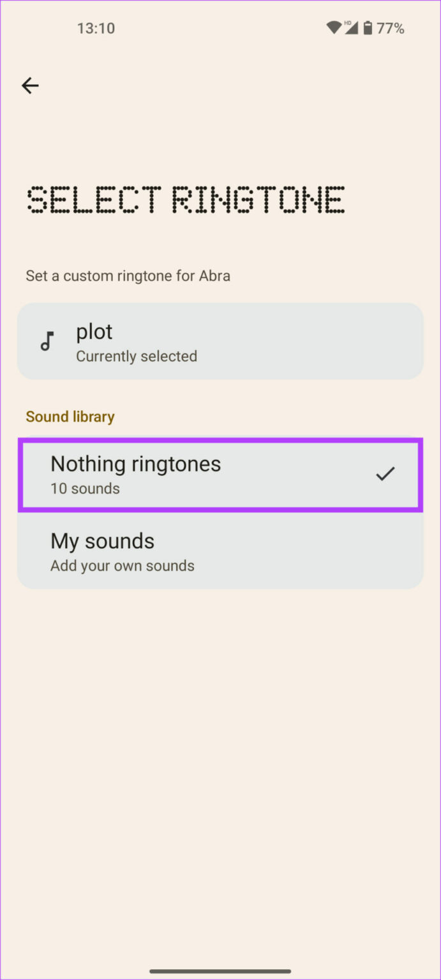This screenshot has height=980, width=441.
Task: Tap the navigation bar handle at the bottom
Action: [220, 969]
